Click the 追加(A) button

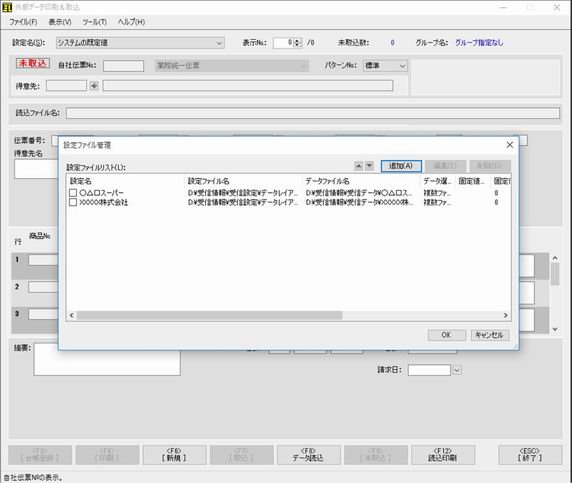click(401, 166)
